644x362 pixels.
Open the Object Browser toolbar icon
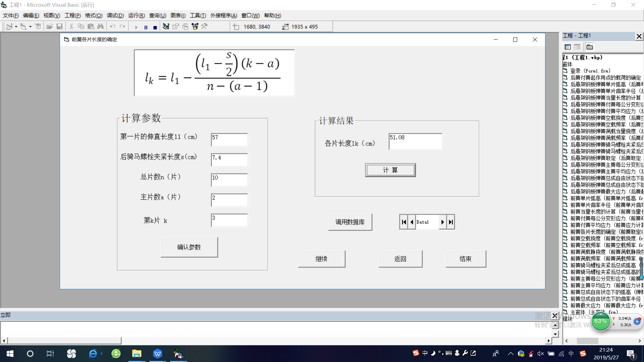[195, 26]
